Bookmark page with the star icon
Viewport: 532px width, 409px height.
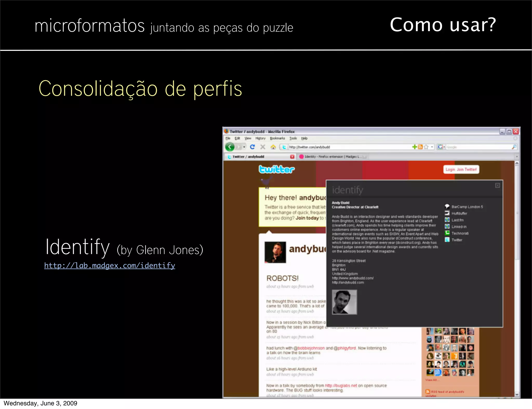tap(426, 147)
